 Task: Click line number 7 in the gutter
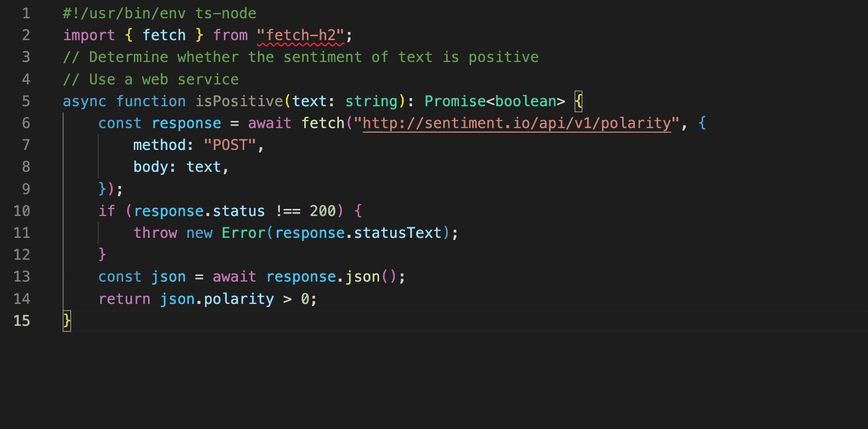(26, 145)
